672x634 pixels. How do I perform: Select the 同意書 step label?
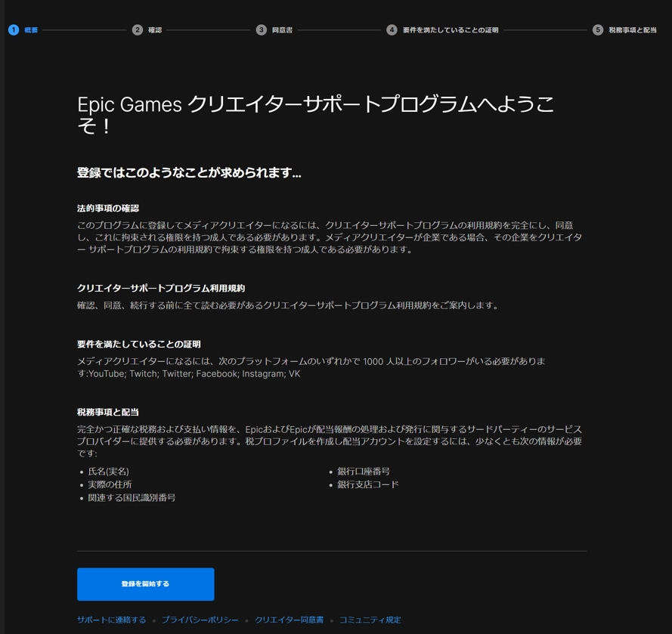click(282, 30)
